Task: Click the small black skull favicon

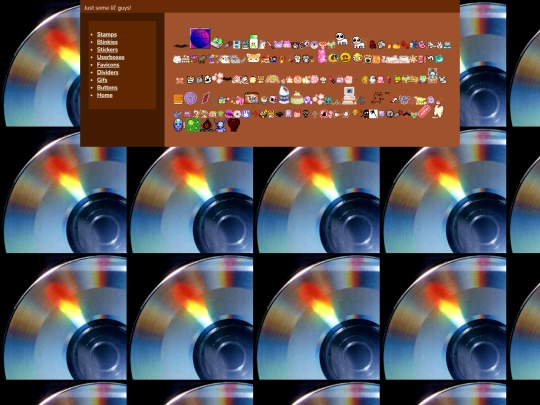Action: (x=306, y=114)
